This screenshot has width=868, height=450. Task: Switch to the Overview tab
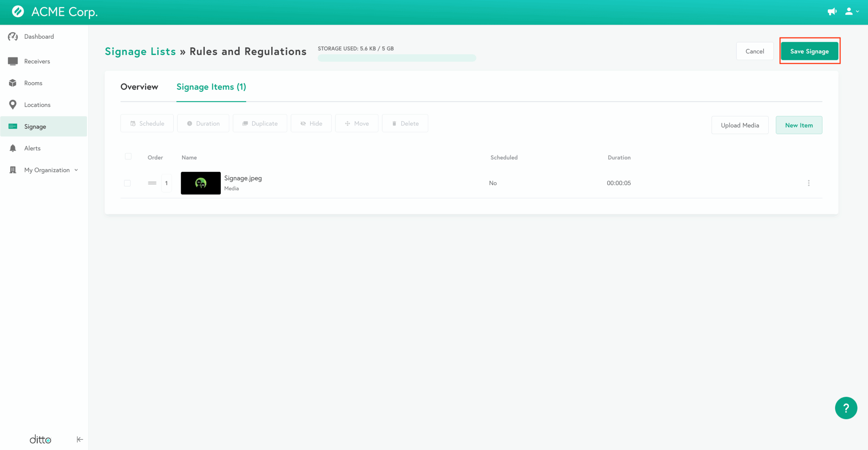pyautogui.click(x=139, y=87)
